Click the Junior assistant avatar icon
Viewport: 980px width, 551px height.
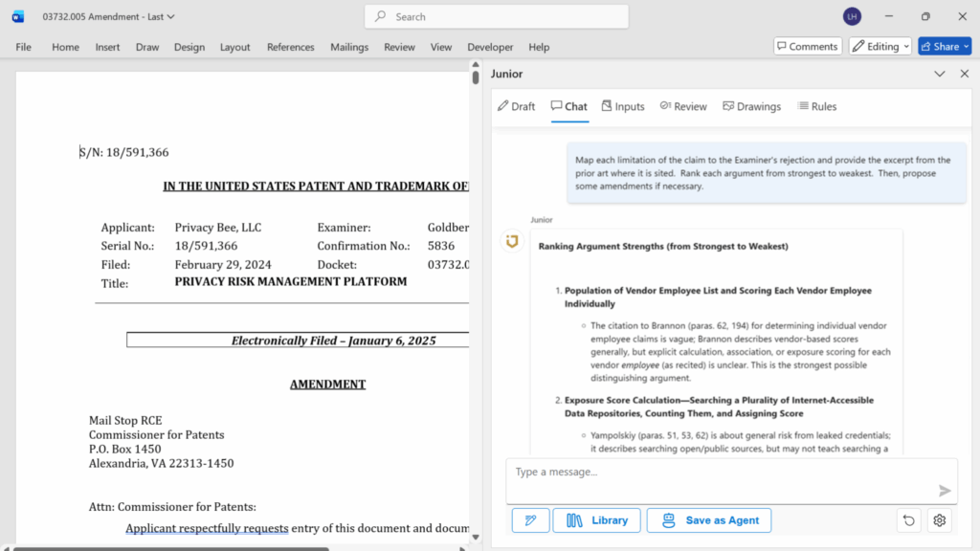click(512, 241)
